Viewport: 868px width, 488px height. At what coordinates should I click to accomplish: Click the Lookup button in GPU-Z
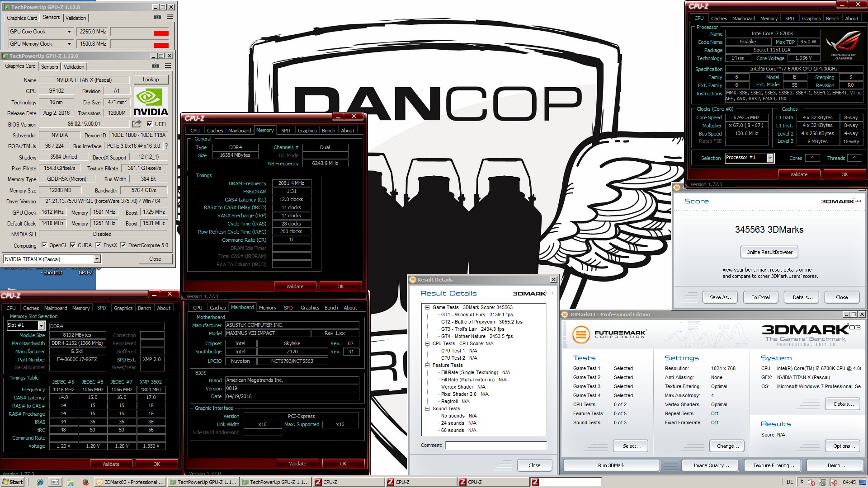coord(151,80)
